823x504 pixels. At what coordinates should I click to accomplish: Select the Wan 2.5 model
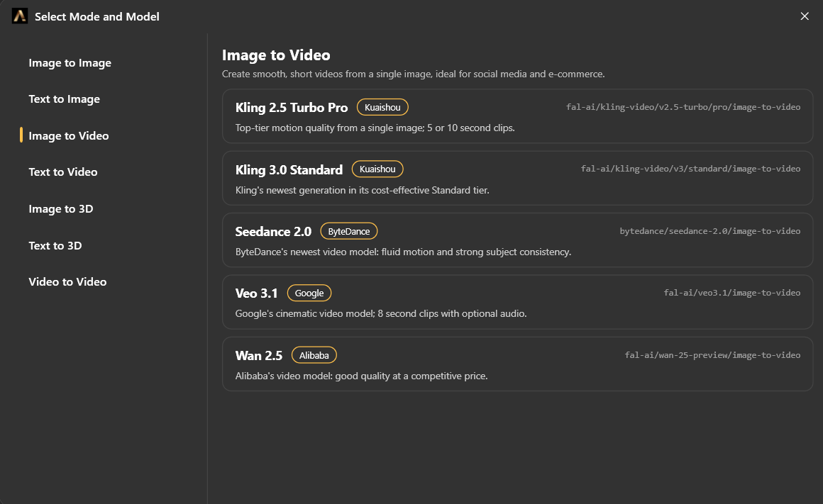[x=517, y=364]
